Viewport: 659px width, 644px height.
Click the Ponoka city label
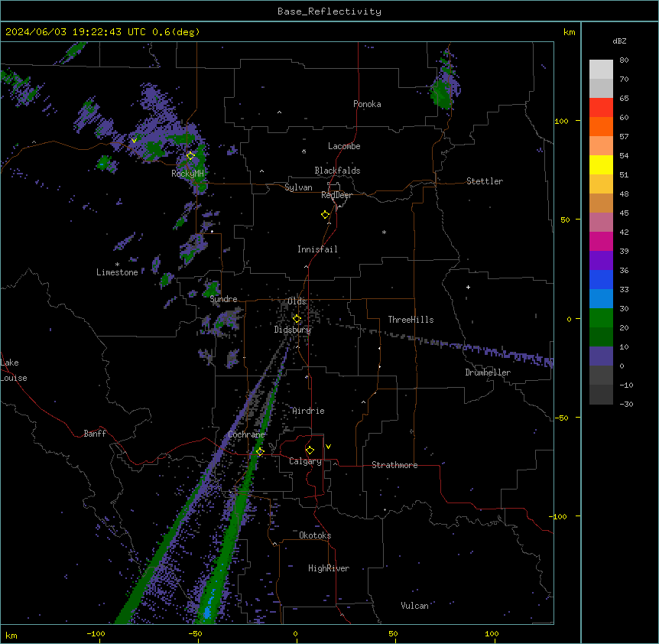click(367, 104)
